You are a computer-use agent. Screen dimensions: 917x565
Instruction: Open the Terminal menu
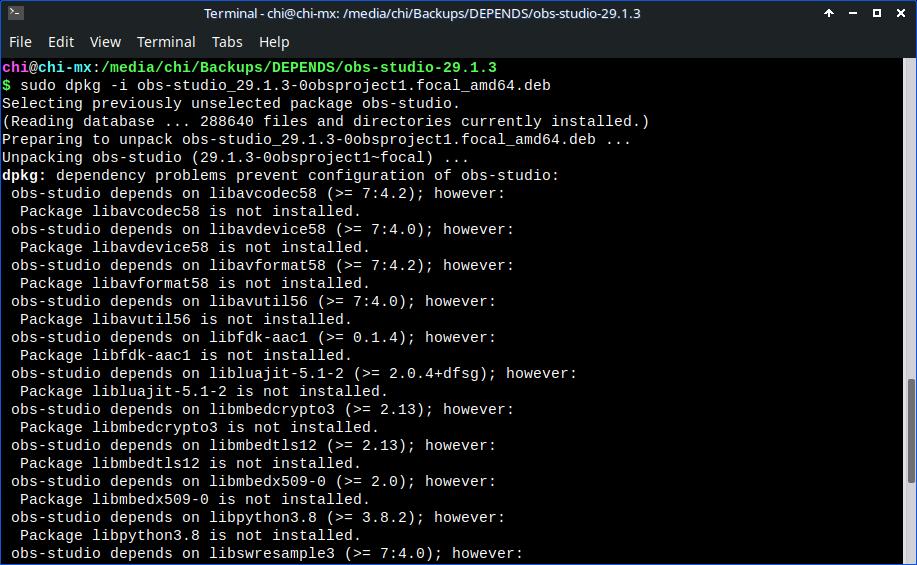pos(166,42)
